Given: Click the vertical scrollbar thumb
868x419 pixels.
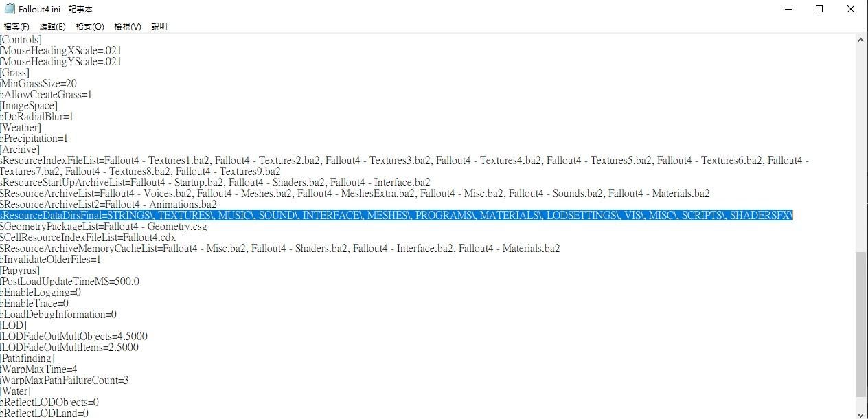Looking at the screenshot, I should coord(861,324).
